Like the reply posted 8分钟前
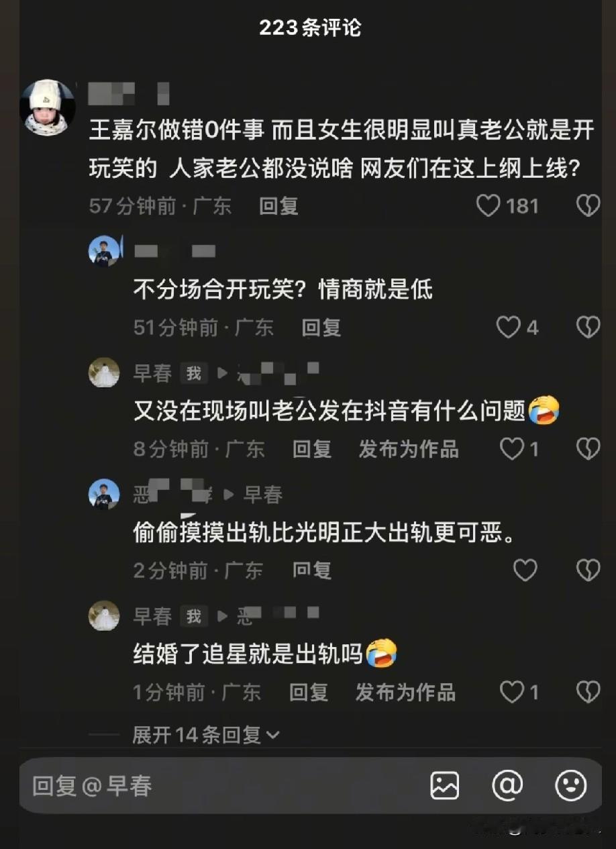 coord(511,449)
